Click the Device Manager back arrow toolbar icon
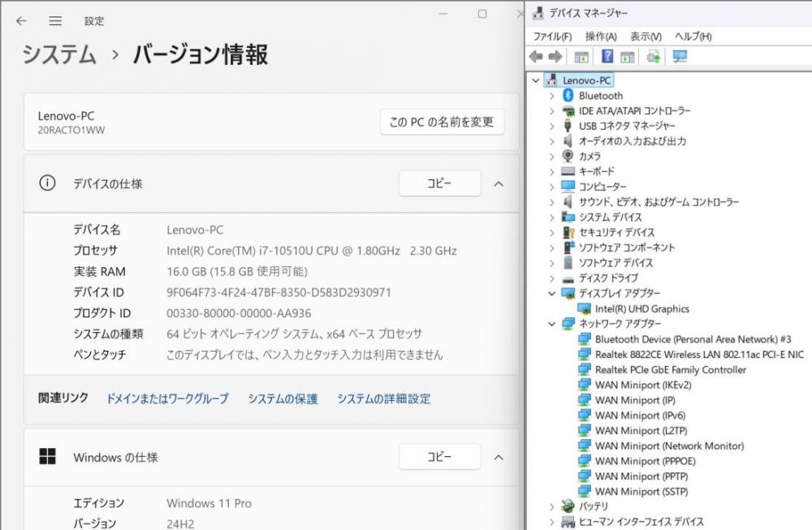This screenshot has height=530, width=812. click(x=536, y=57)
